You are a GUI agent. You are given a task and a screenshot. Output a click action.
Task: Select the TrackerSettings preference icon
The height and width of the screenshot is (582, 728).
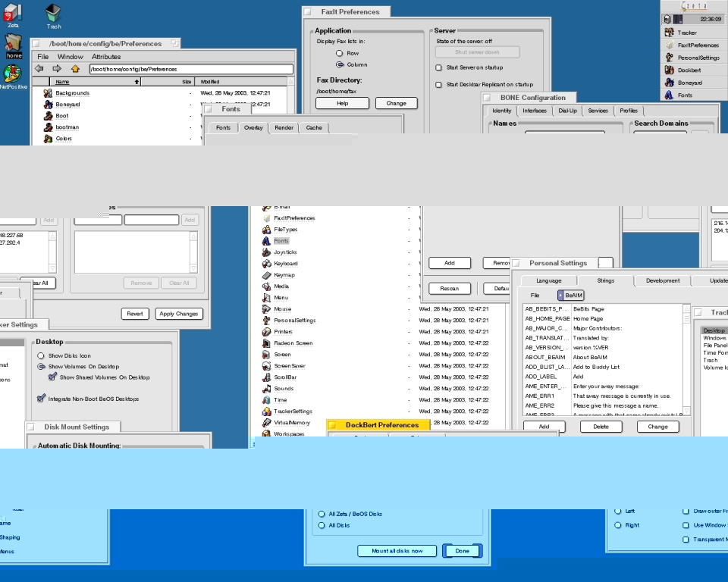click(x=266, y=411)
